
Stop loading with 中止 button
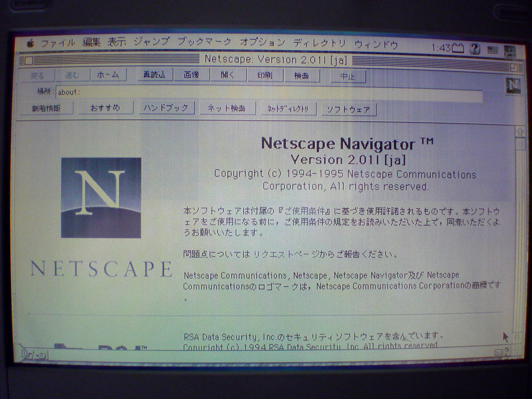point(348,77)
